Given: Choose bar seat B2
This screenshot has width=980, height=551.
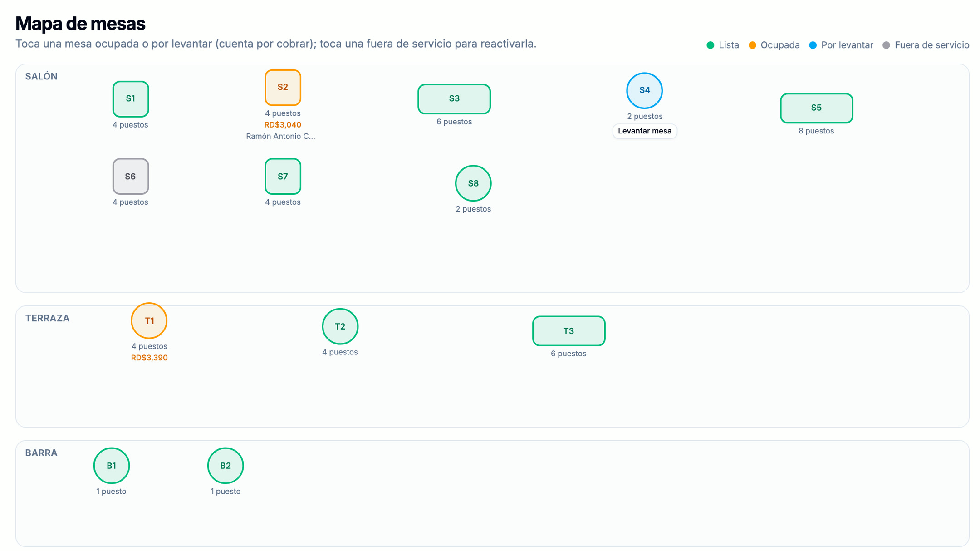Looking at the screenshot, I should [225, 466].
